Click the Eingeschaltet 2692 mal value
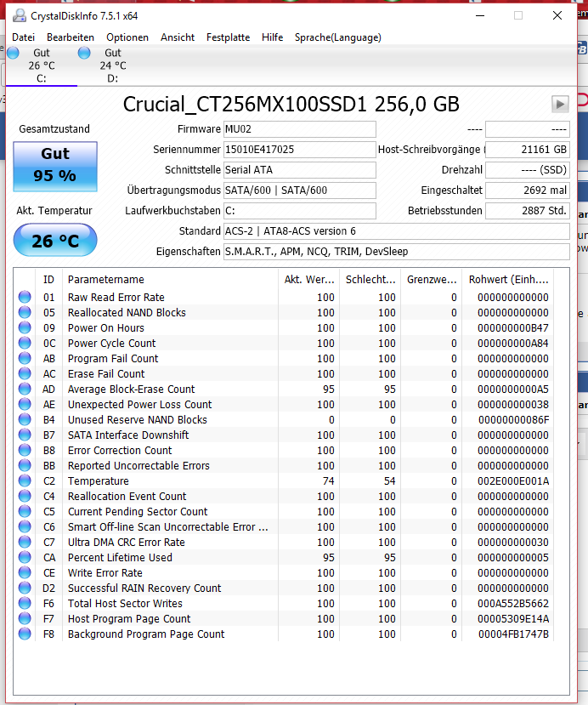Screen dimensions: 588x705 [528, 190]
